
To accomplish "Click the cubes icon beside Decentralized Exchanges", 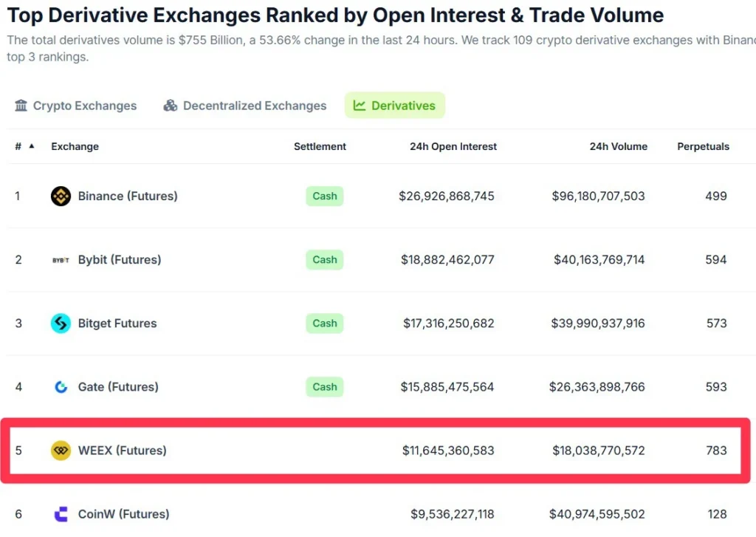I will (x=171, y=106).
